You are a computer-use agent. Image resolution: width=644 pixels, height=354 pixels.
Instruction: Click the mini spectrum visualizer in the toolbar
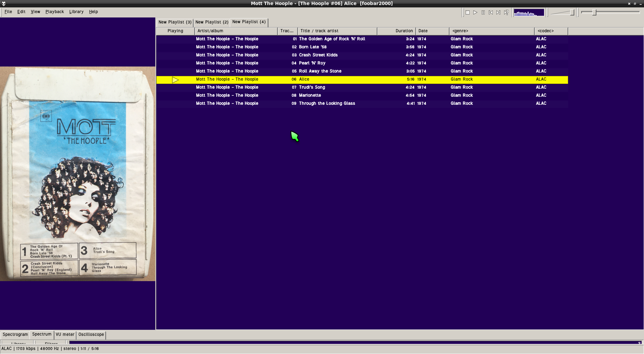click(x=529, y=12)
